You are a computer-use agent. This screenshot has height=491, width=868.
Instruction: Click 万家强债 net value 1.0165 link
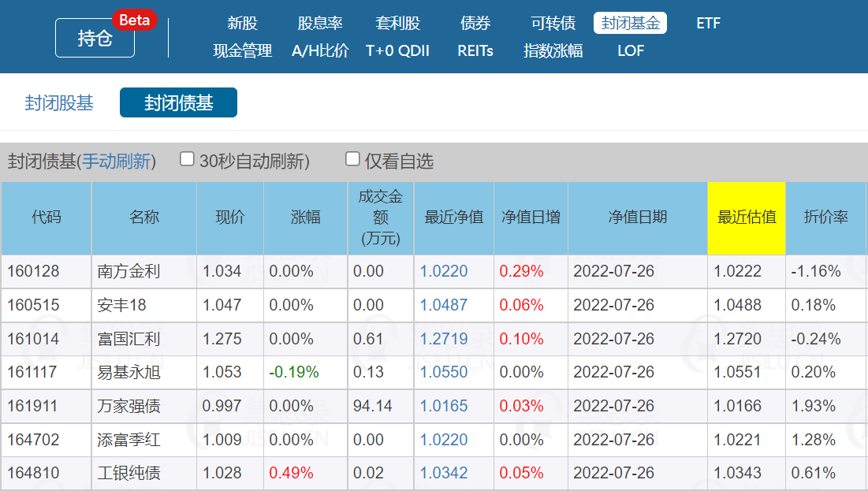pyautogui.click(x=443, y=406)
